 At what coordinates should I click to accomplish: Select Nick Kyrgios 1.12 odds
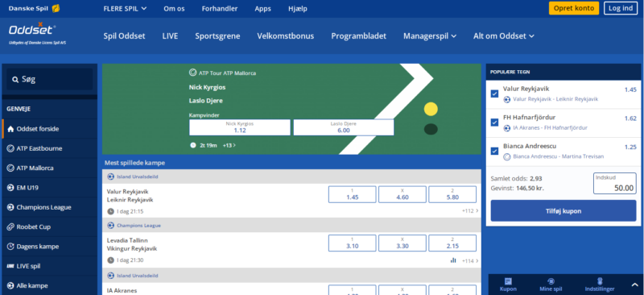239,127
